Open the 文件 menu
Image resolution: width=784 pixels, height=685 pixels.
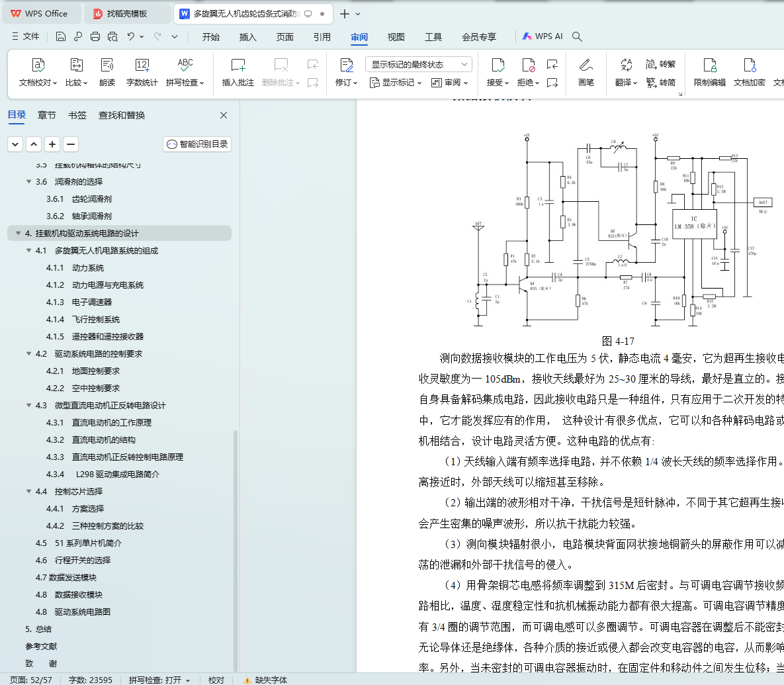point(26,36)
